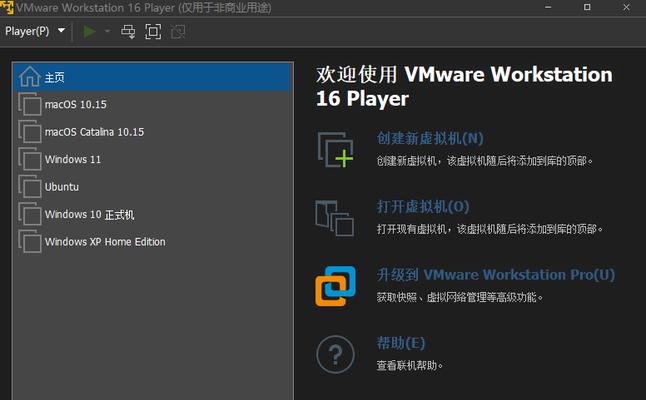Click the icon beside macOS Catalina 10.15
The width and height of the screenshot is (646, 400).
[30, 132]
